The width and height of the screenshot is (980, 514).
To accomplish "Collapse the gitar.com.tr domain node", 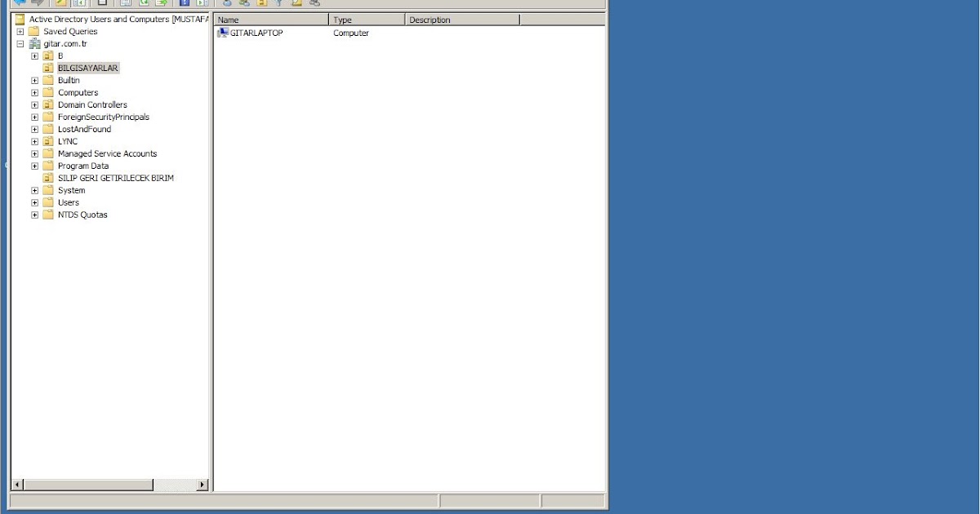I will 20,44.
